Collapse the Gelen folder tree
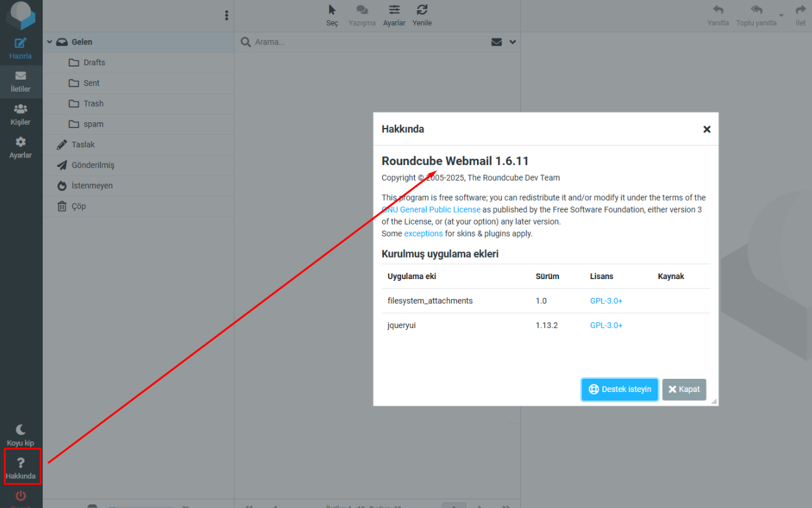Viewport: 812px width, 508px height. point(49,42)
